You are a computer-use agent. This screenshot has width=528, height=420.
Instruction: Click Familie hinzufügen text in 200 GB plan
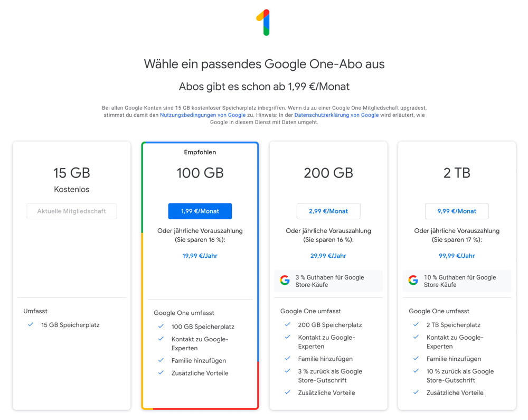tap(325, 359)
